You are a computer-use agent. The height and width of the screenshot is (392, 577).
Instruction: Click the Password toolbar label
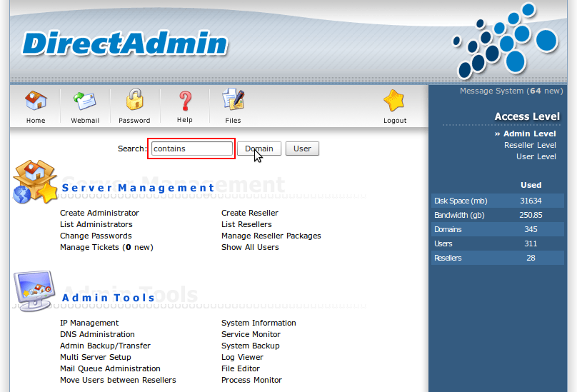(x=134, y=121)
